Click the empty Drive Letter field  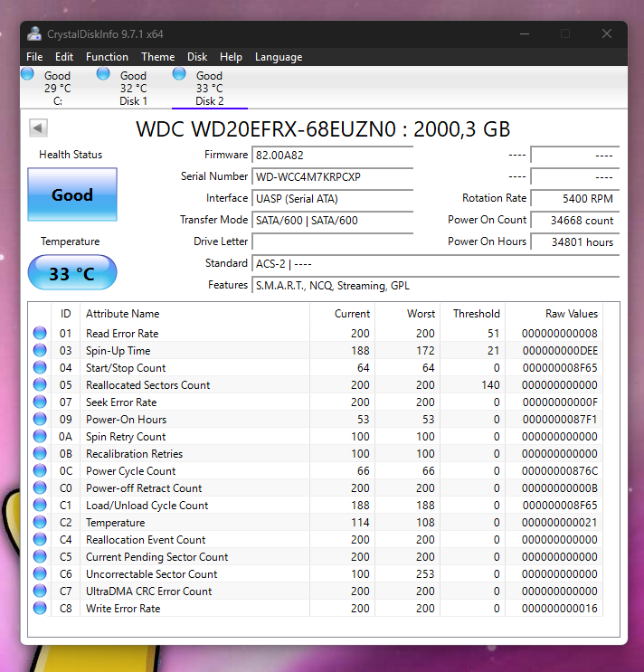point(333,241)
